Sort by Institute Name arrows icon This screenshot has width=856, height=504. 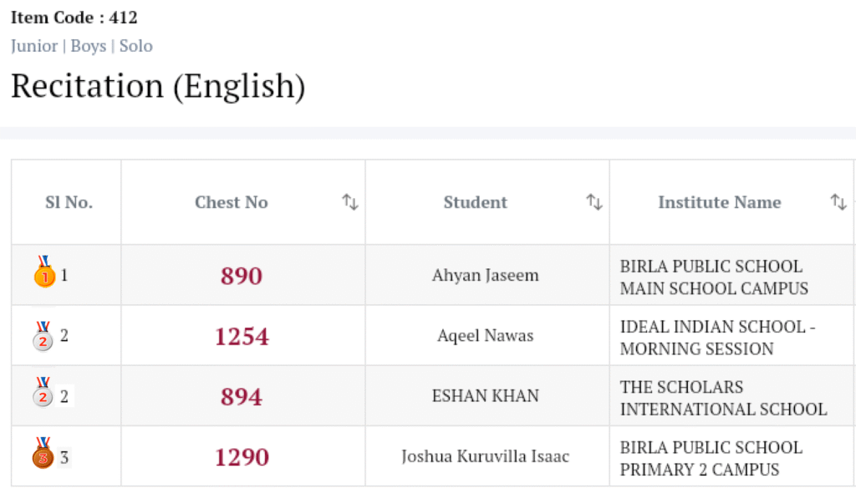click(838, 202)
